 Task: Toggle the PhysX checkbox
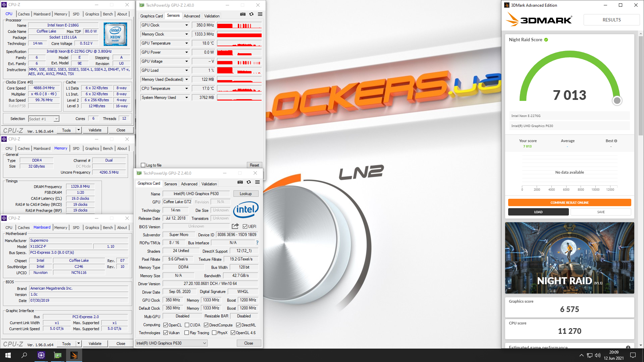(x=214, y=333)
